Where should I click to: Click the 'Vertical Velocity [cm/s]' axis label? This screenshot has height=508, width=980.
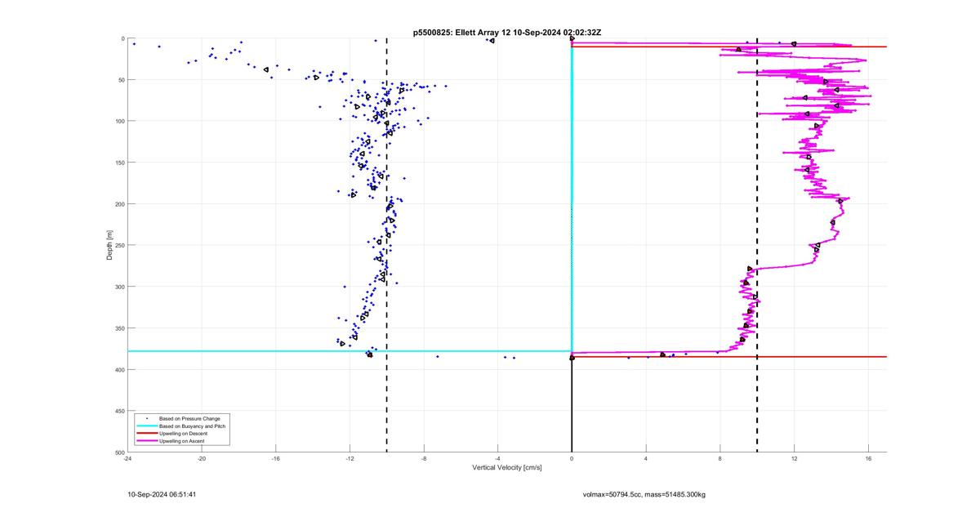507,468
